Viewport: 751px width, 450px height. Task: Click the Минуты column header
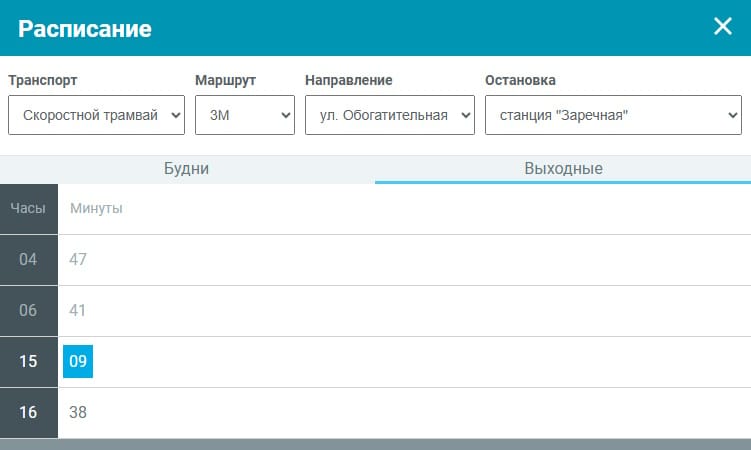96,208
